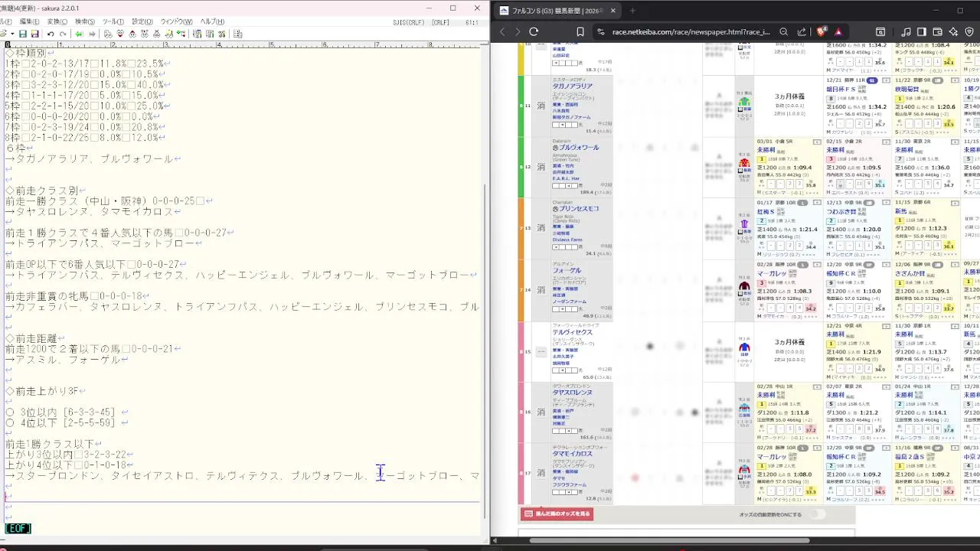
Task: Open the タガノアラリア horse link
Action: click(572, 86)
